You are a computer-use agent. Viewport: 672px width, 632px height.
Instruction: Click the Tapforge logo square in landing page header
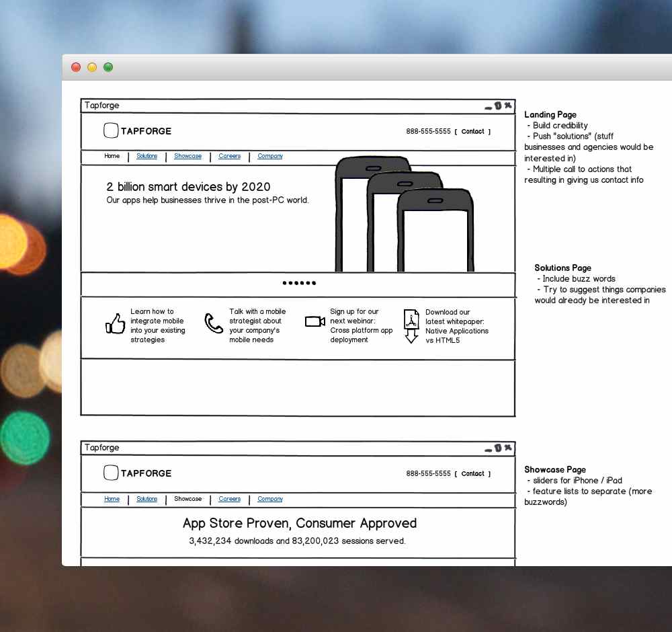point(111,131)
